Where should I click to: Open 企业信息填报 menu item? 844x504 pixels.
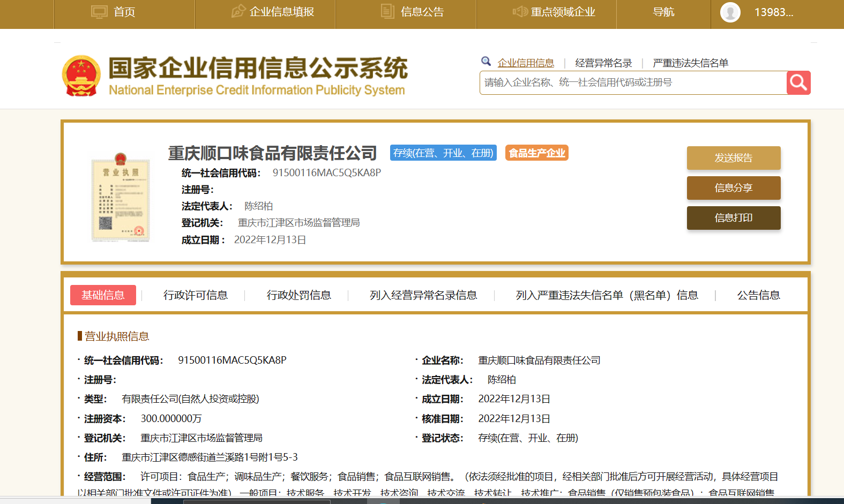[282, 12]
